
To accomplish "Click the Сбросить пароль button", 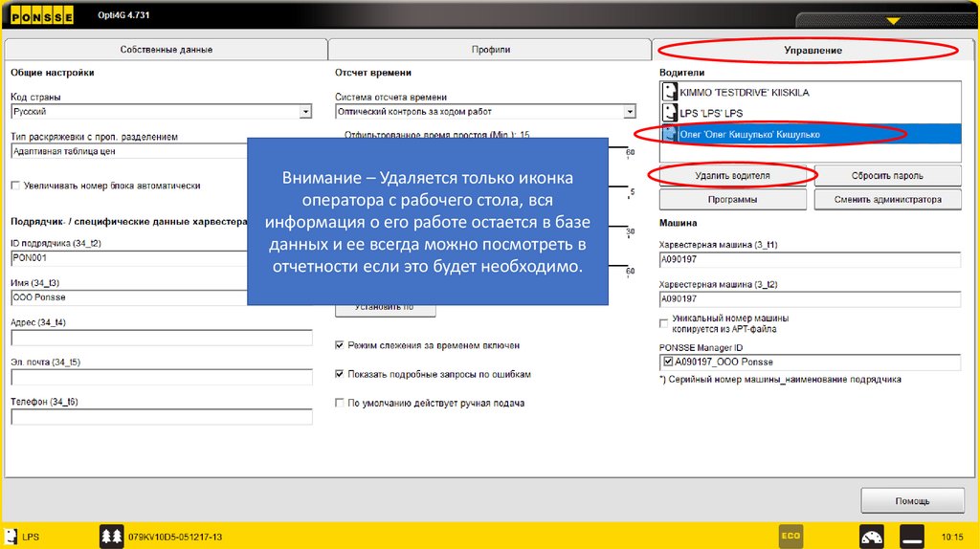I will pyautogui.click(x=887, y=175).
